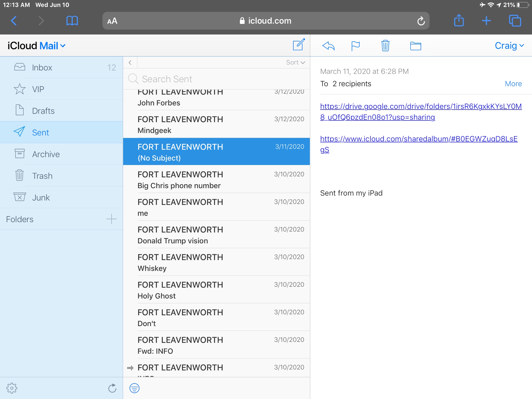Open the iCloud shared album link

coord(419,144)
